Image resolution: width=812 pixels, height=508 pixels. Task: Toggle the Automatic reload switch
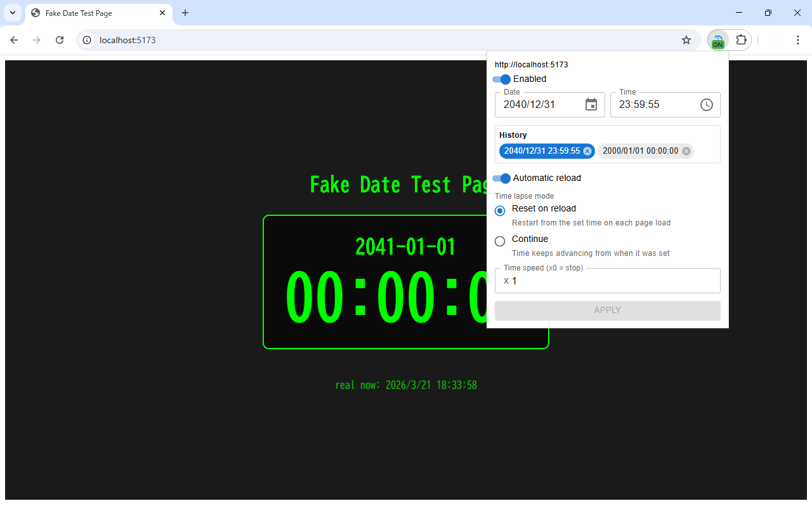[501, 178]
